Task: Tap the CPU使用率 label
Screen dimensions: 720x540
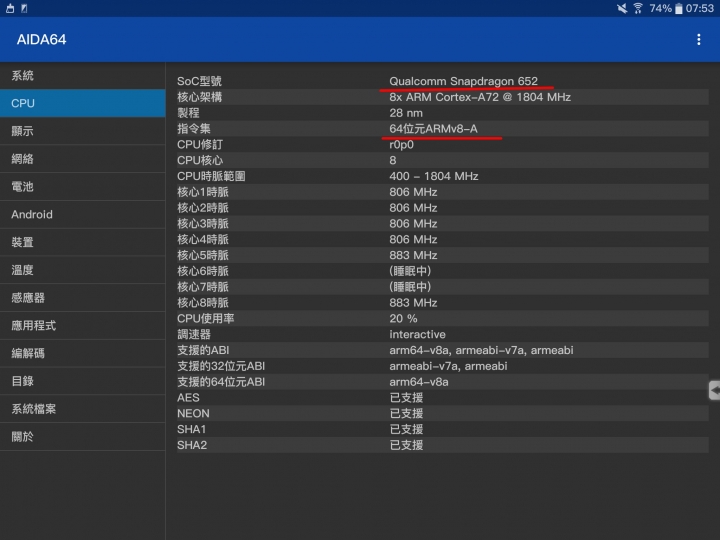Action: click(205, 319)
